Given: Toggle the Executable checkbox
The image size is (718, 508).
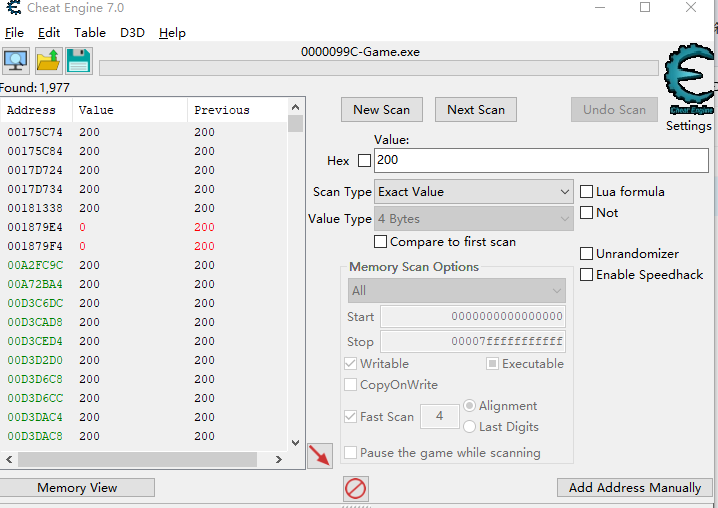Looking at the screenshot, I should (x=492, y=364).
